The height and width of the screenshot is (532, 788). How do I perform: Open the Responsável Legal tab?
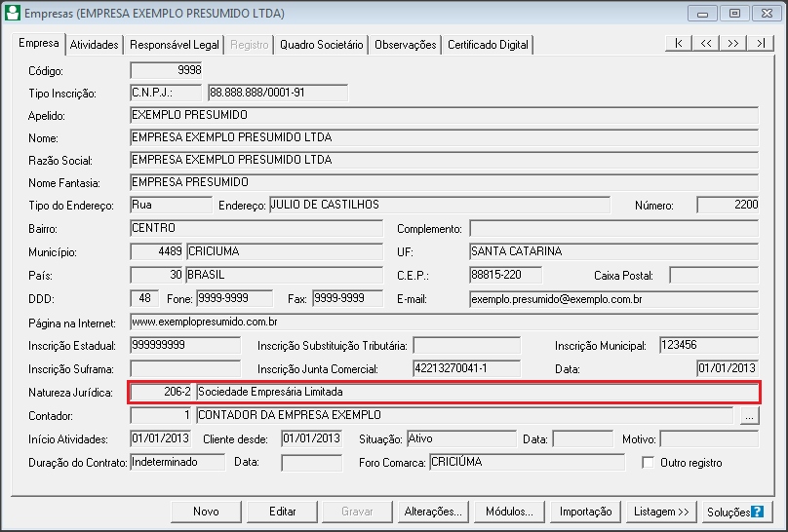175,45
